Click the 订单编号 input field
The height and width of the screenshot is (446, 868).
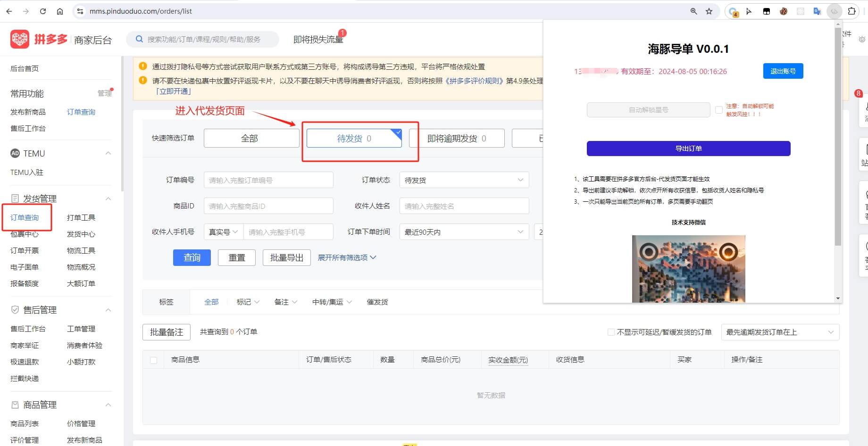pyautogui.click(x=268, y=180)
